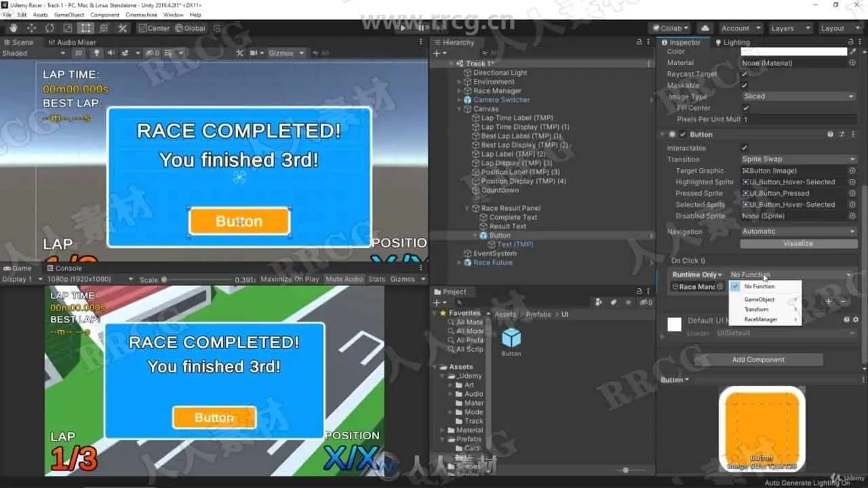Select the Hand tool in toolbar

[14, 28]
